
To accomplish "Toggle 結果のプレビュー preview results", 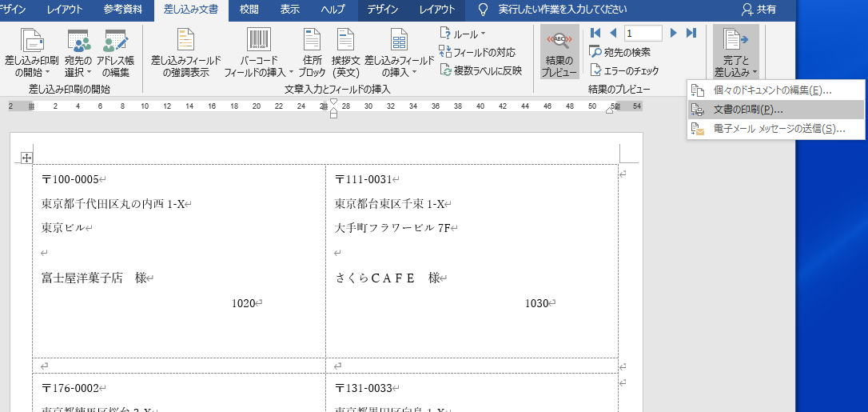I will tap(559, 52).
